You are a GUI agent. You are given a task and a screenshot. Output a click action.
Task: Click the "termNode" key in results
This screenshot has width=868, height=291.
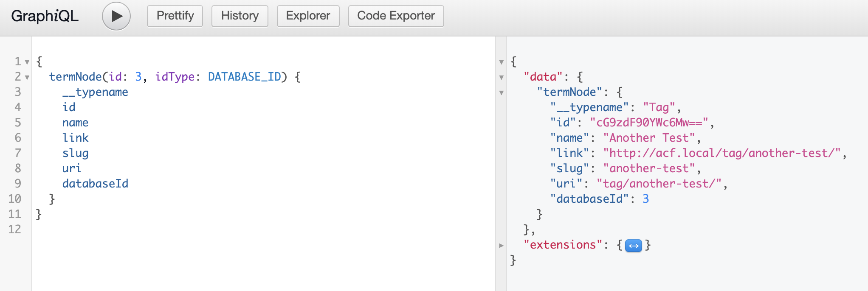point(569,92)
